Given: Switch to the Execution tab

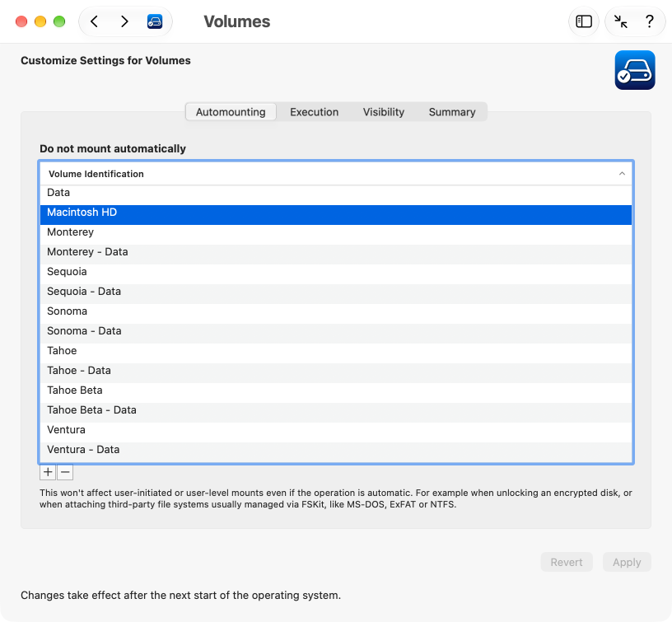Looking at the screenshot, I should click(314, 112).
